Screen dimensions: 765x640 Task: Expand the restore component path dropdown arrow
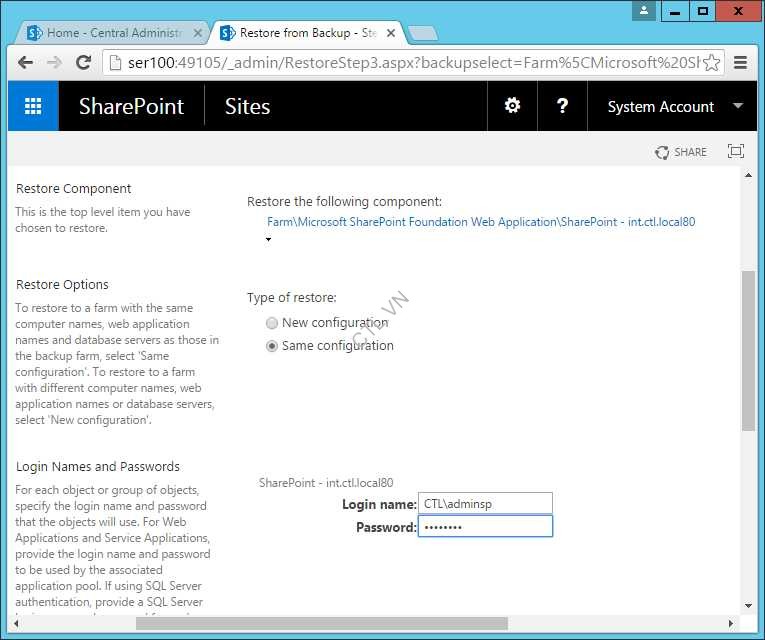coord(268,240)
